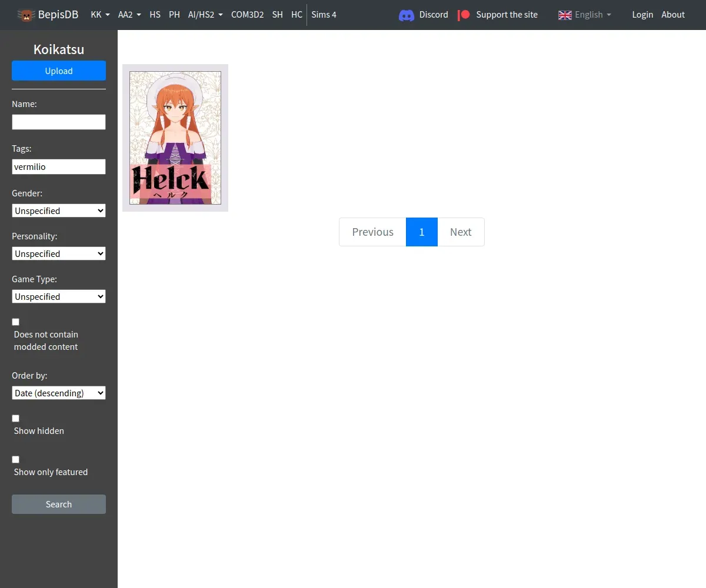Viewport: 706px width, 588px height.
Task: Click the BepisDB site title
Action: [x=58, y=15]
